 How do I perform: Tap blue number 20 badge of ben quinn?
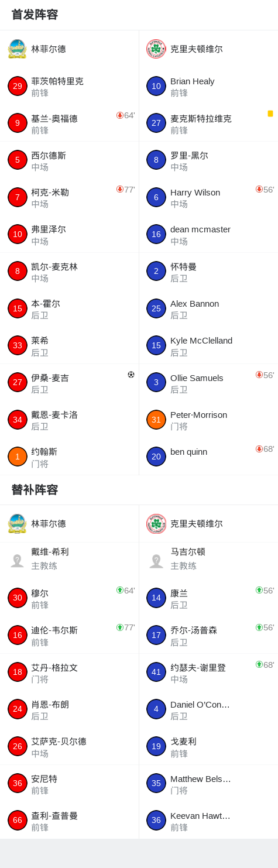click(156, 457)
